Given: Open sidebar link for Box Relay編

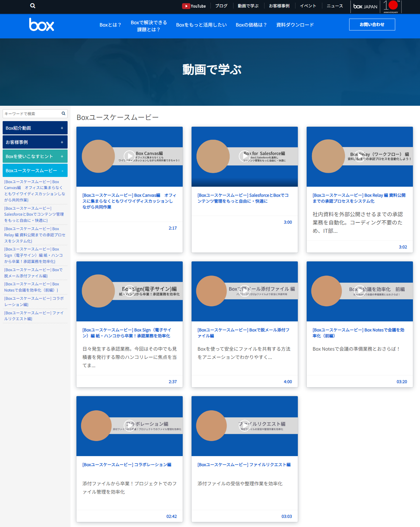Looking at the screenshot, I should (x=35, y=235).
